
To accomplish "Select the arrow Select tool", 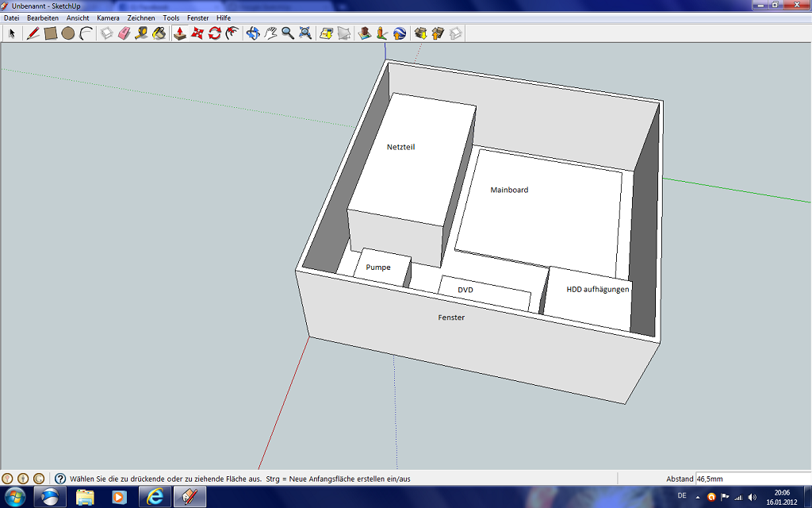I will pos(11,33).
